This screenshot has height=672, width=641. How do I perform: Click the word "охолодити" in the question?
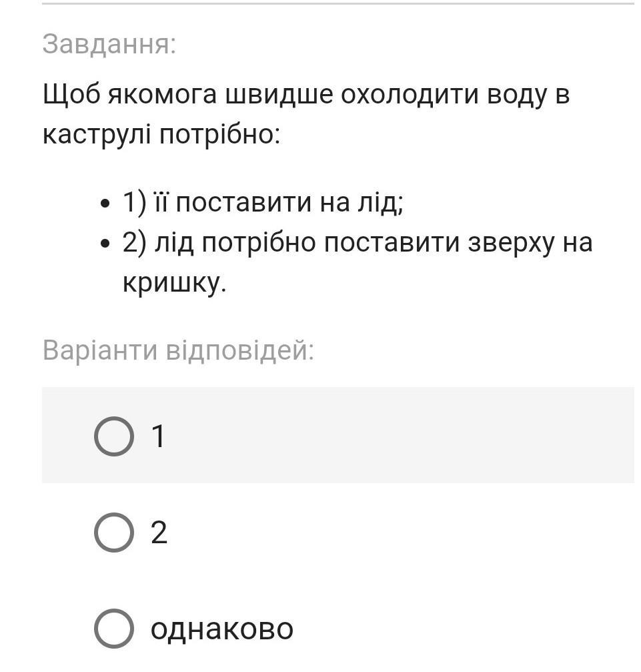(410, 95)
